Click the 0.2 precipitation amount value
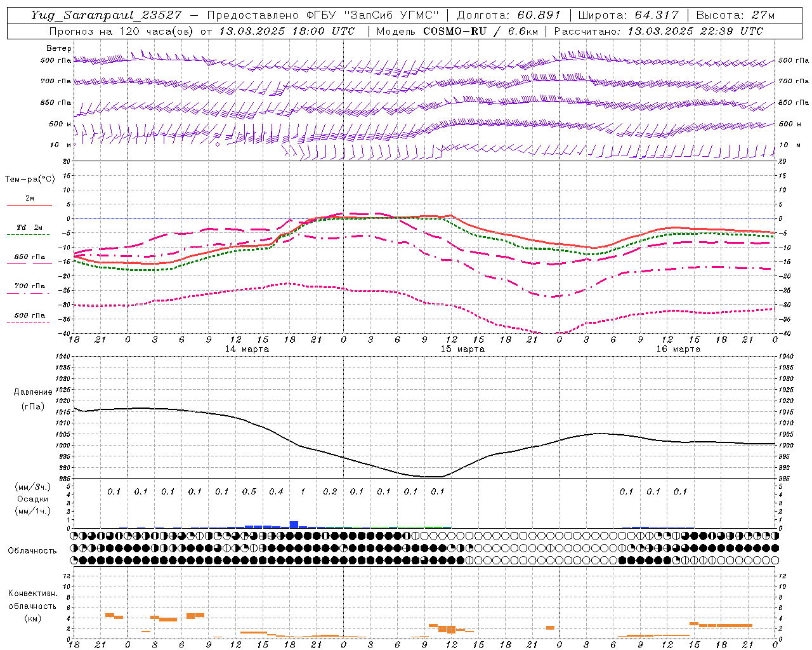The image size is (812, 650). [x=330, y=491]
